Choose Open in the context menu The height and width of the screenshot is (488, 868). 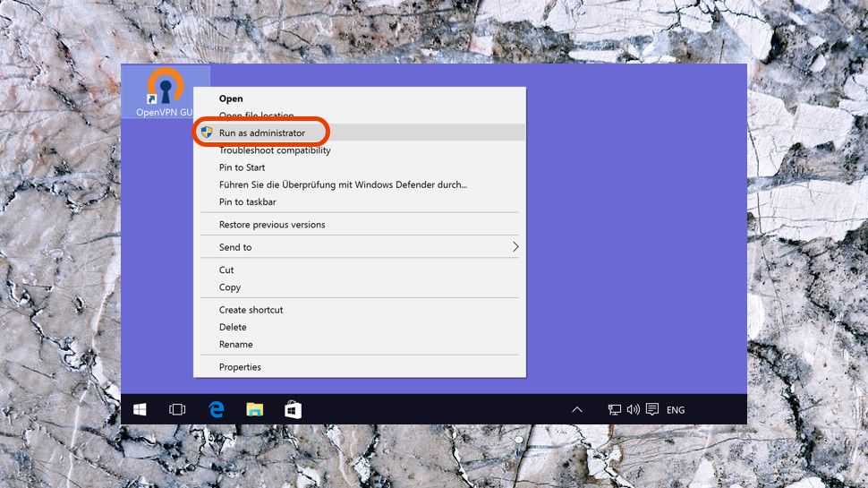pos(231,98)
